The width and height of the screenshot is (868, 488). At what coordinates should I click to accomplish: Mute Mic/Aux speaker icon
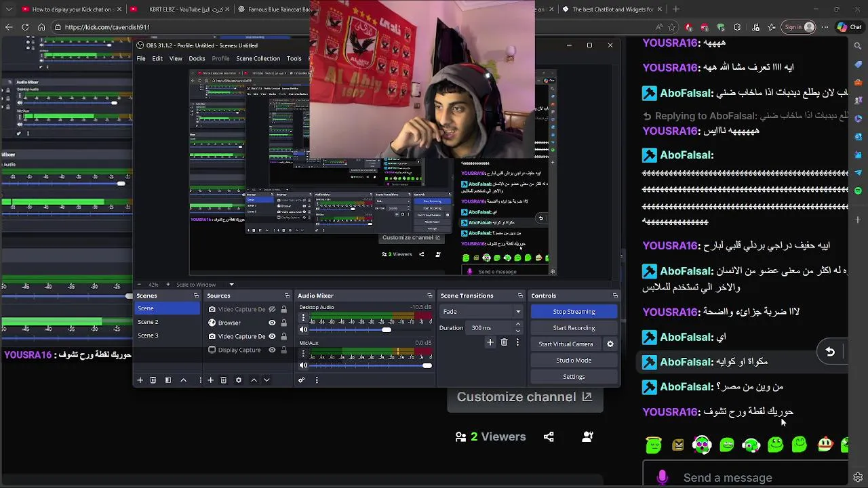(303, 365)
